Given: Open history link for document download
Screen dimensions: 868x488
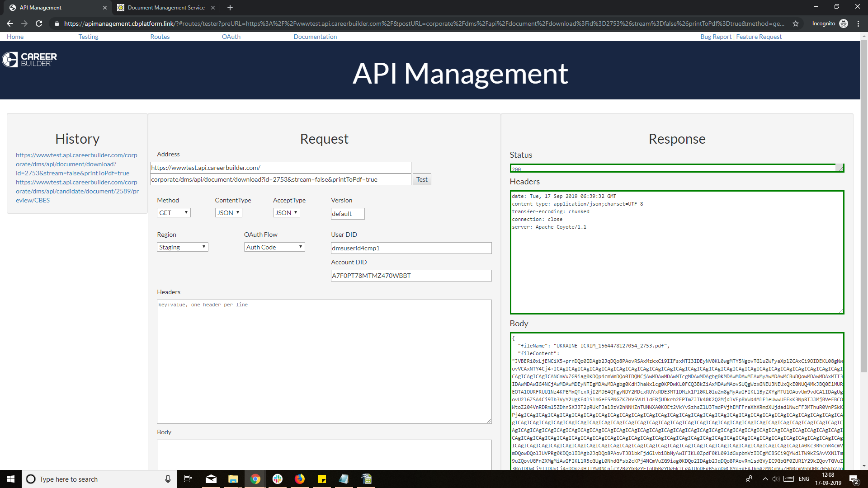Looking at the screenshot, I should pos(76,164).
